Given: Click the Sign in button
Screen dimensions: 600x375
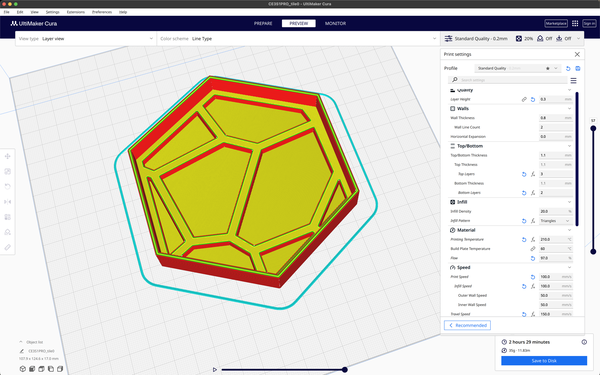Looking at the screenshot, I should (589, 23).
